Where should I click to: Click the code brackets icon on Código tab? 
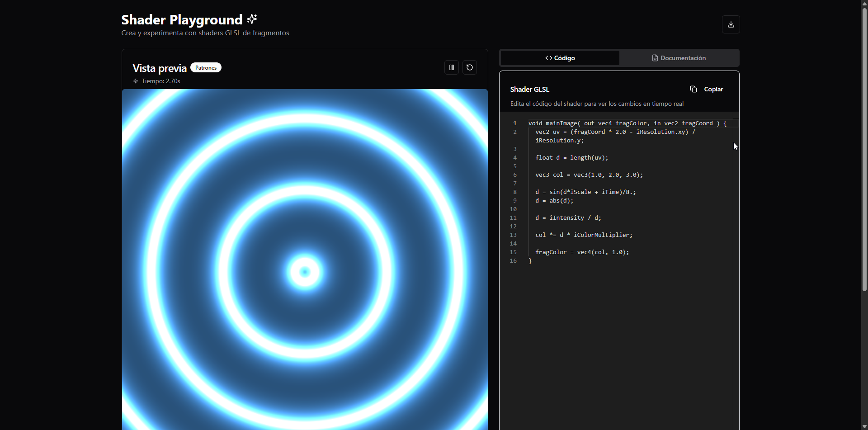tap(548, 58)
